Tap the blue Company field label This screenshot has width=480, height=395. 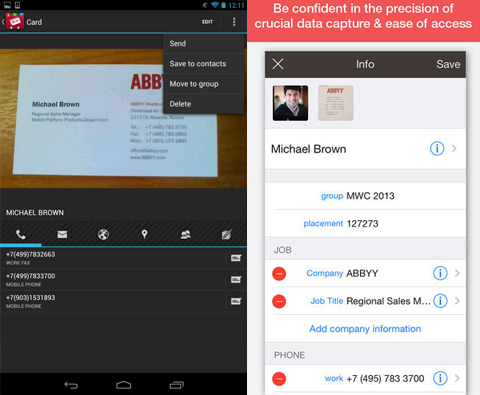click(325, 273)
